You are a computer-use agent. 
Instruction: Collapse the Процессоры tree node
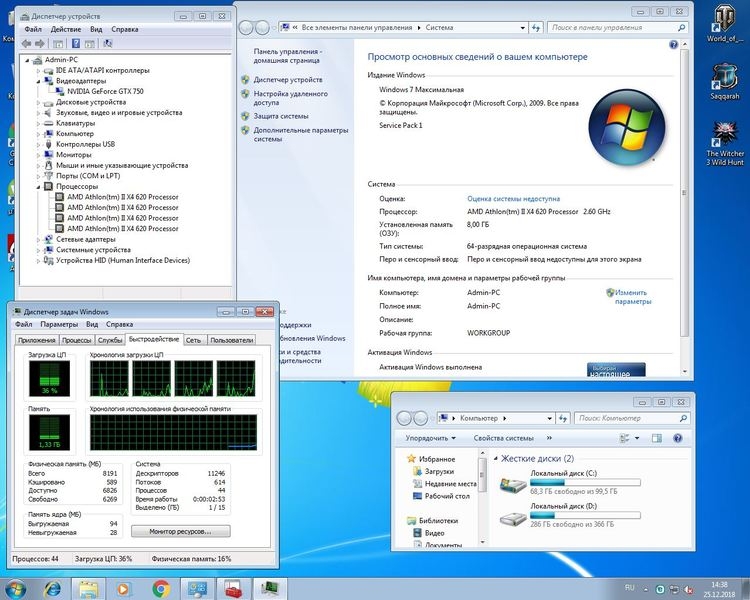pos(39,186)
